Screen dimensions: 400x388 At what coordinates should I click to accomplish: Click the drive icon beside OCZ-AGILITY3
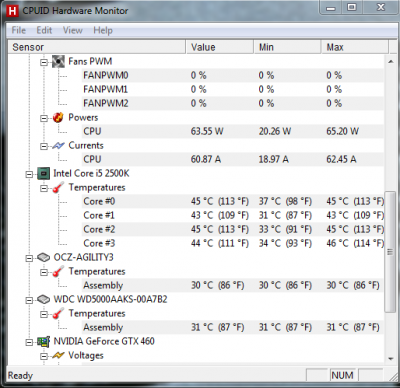pyautogui.click(x=43, y=257)
